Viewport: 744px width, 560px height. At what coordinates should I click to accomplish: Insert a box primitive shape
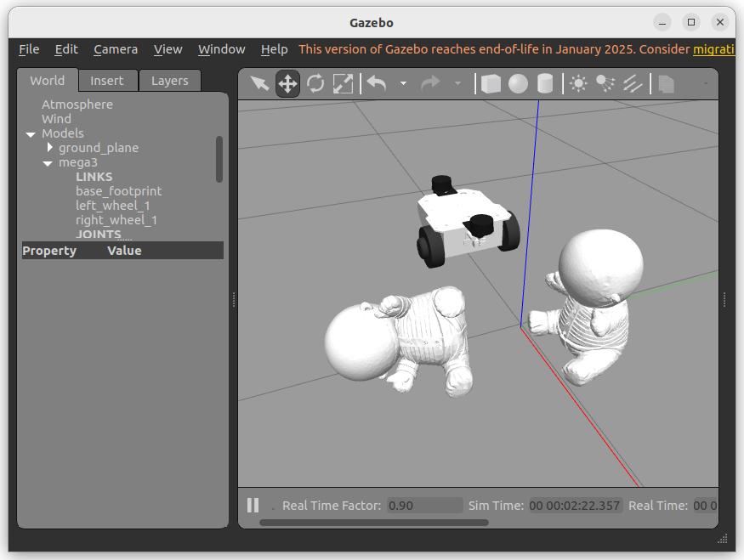pos(491,83)
